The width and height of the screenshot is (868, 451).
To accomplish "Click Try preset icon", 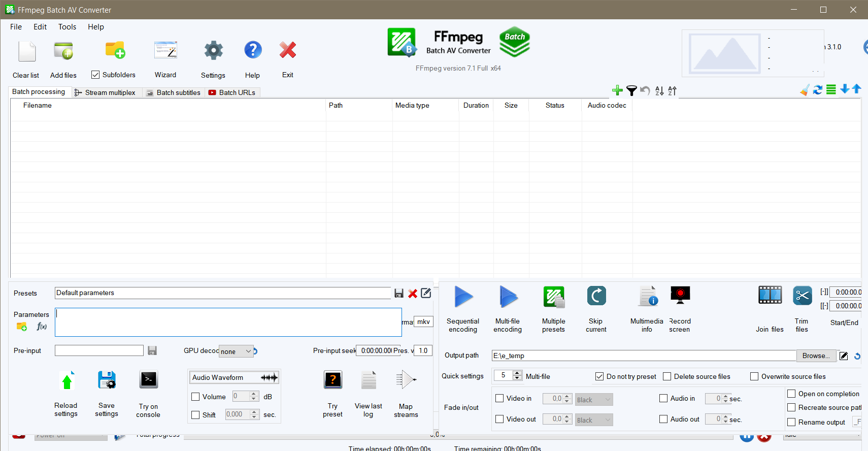I will (x=333, y=379).
